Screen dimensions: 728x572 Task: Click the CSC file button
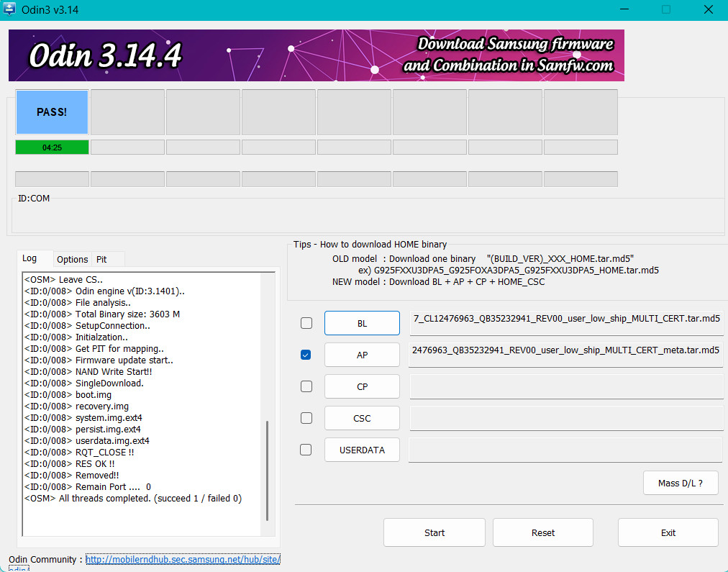pos(362,418)
